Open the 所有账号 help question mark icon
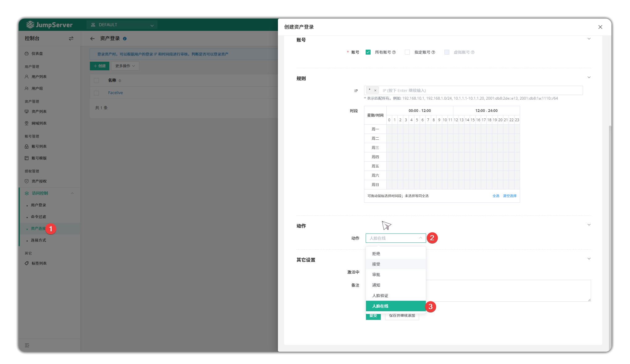The image size is (630, 364). pos(394,52)
